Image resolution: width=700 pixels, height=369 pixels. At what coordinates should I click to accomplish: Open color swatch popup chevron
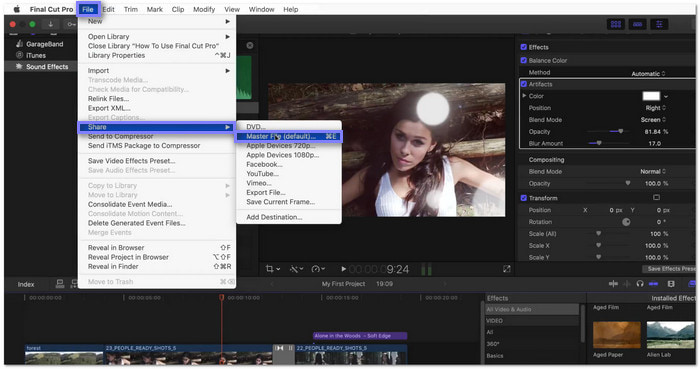[x=666, y=96]
